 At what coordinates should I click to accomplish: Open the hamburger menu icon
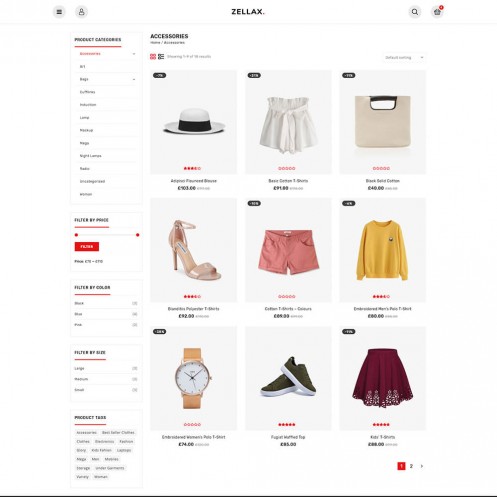[x=59, y=12]
